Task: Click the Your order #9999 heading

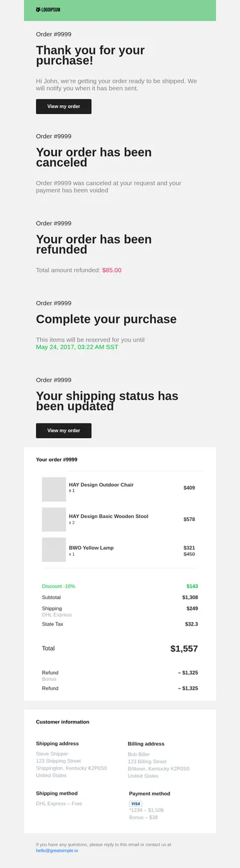Action: tap(56, 459)
